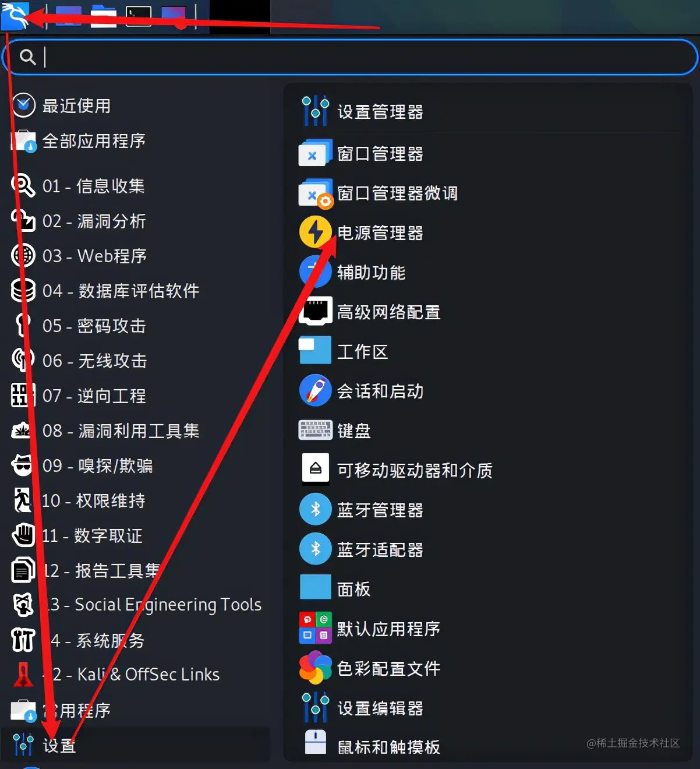Select the 设置 (Settings) category
This screenshot has height=769, width=700.
pyautogui.click(x=135, y=744)
